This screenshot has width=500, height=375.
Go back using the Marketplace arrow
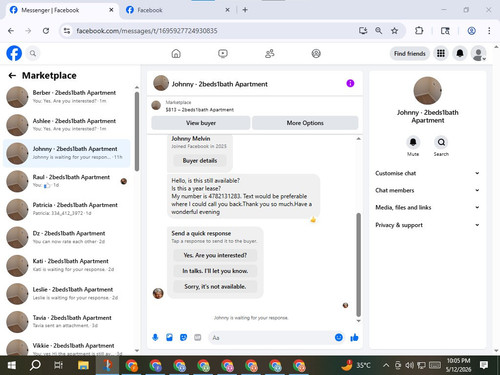[x=12, y=76]
